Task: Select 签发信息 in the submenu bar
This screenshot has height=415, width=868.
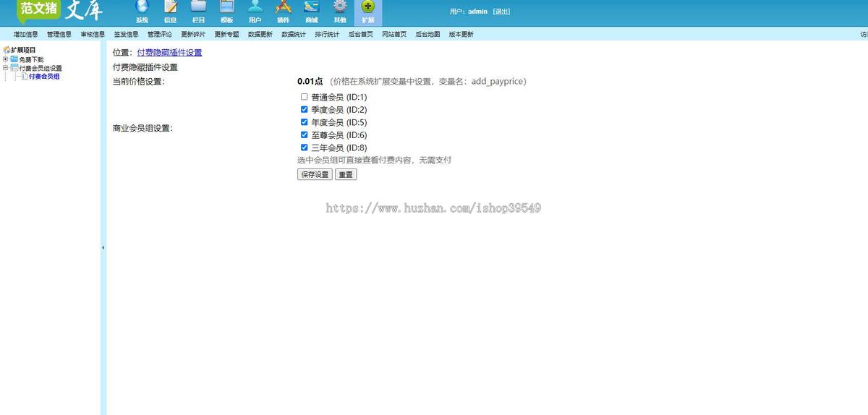Action: 127,34
